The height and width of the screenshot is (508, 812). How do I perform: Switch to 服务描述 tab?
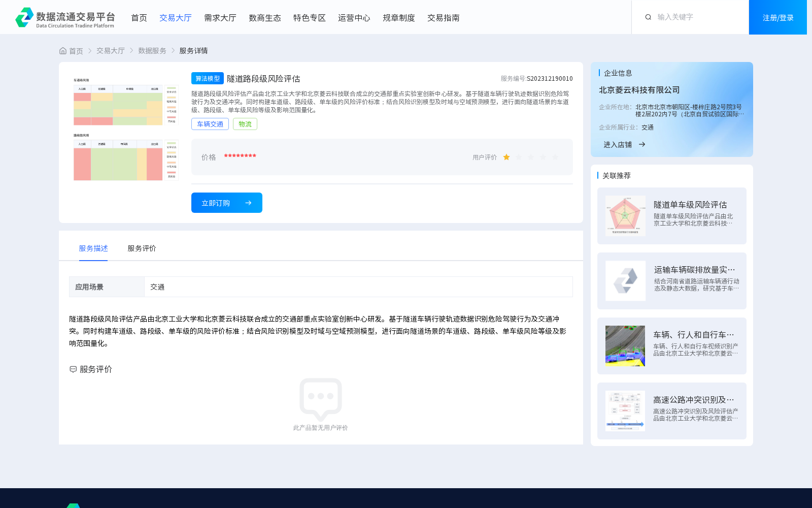coord(93,248)
